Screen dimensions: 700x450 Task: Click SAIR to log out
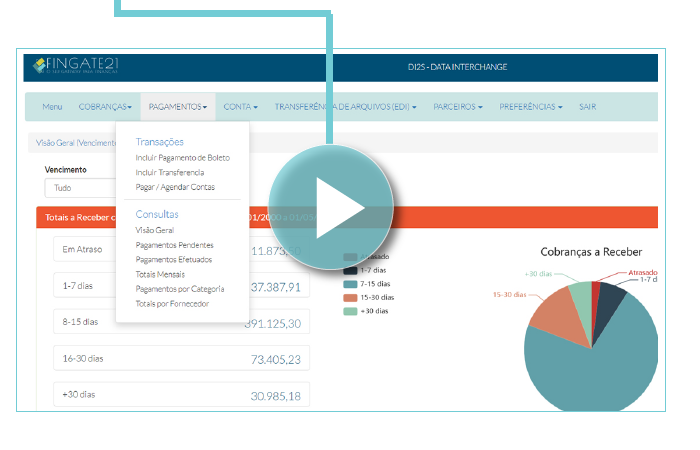click(588, 107)
